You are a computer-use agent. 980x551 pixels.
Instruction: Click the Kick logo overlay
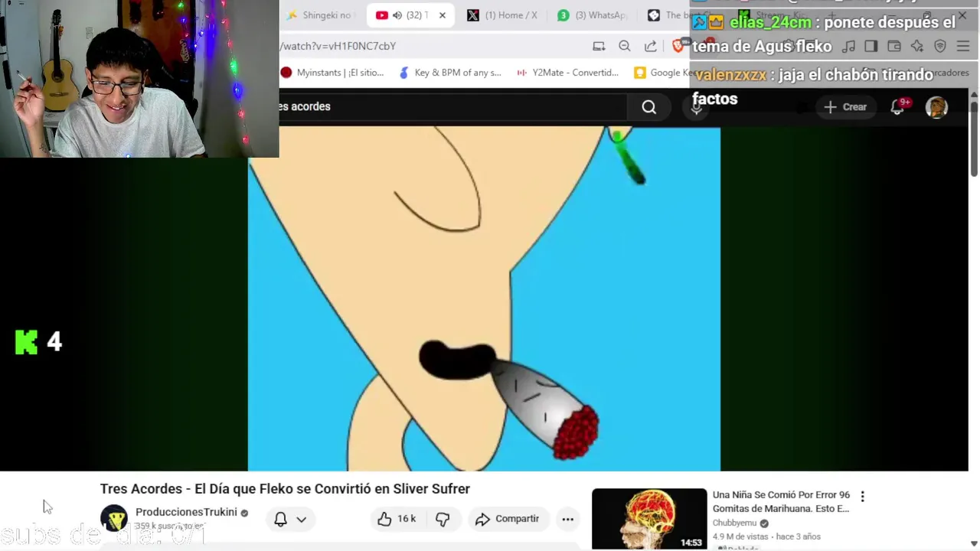pyautogui.click(x=26, y=342)
